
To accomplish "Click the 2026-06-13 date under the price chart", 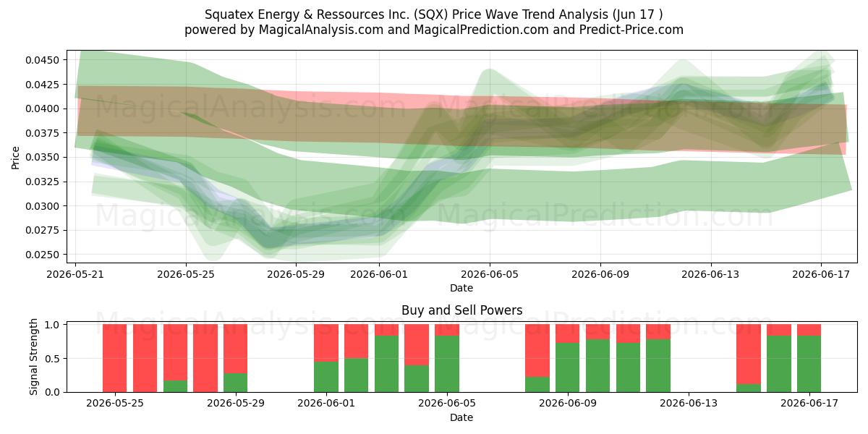I will point(710,274).
